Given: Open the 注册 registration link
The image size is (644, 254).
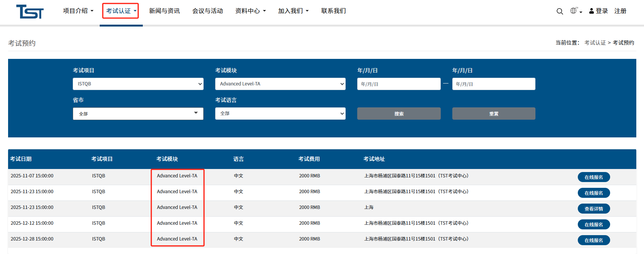Looking at the screenshot, I should [620, 11].
